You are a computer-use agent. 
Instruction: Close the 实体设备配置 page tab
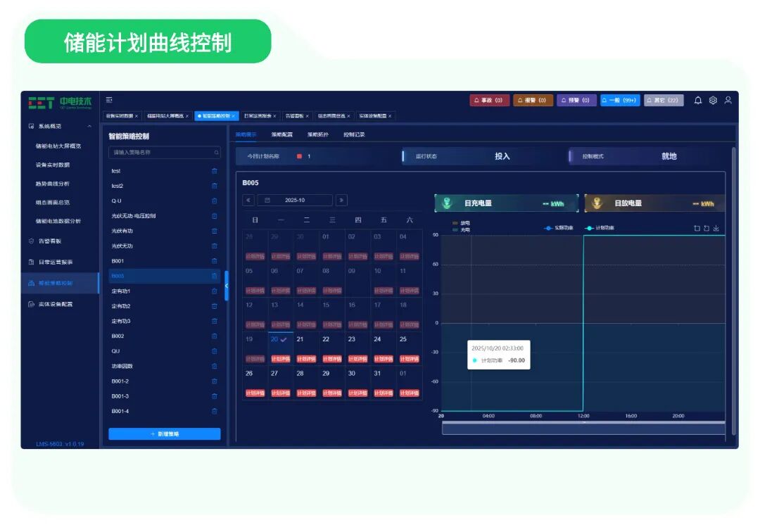[x=390, y=116]
